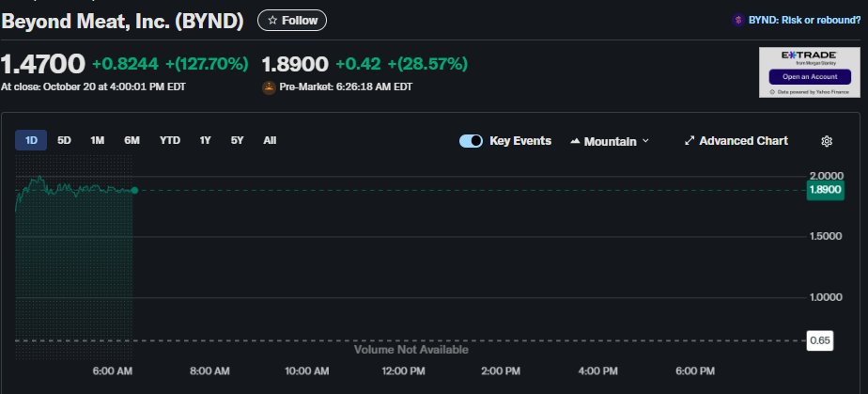
Task: Click the 1.0000 y-axis label
Action: pos(827,297)
